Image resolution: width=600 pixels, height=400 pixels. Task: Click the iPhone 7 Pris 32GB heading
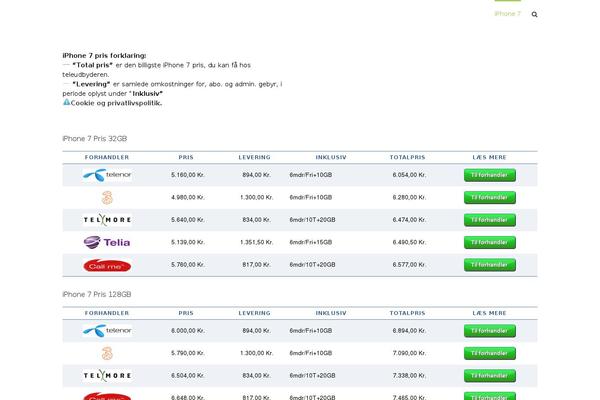95,139
